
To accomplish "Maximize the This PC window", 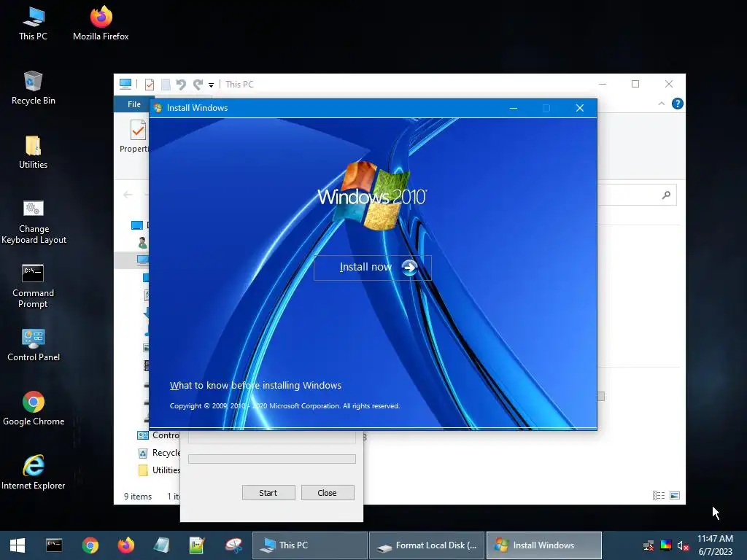I will pyautogui.click(x=635, y=84).
